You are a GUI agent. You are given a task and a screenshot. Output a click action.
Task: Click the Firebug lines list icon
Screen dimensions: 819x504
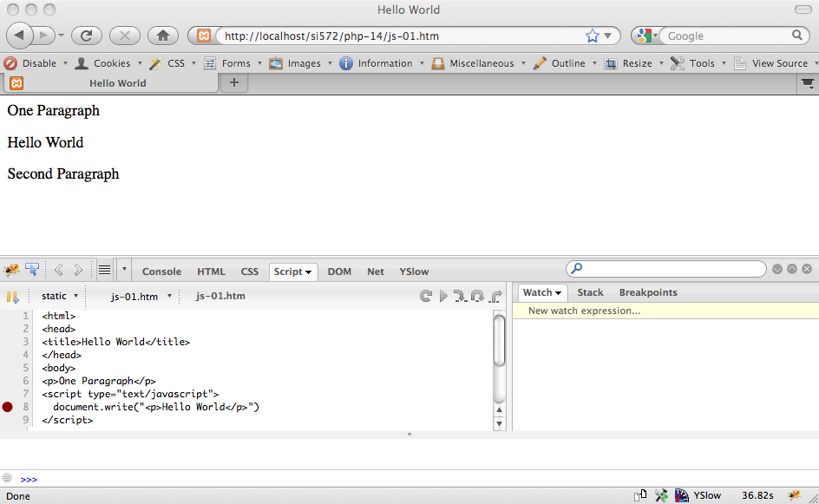click(104, 270)
